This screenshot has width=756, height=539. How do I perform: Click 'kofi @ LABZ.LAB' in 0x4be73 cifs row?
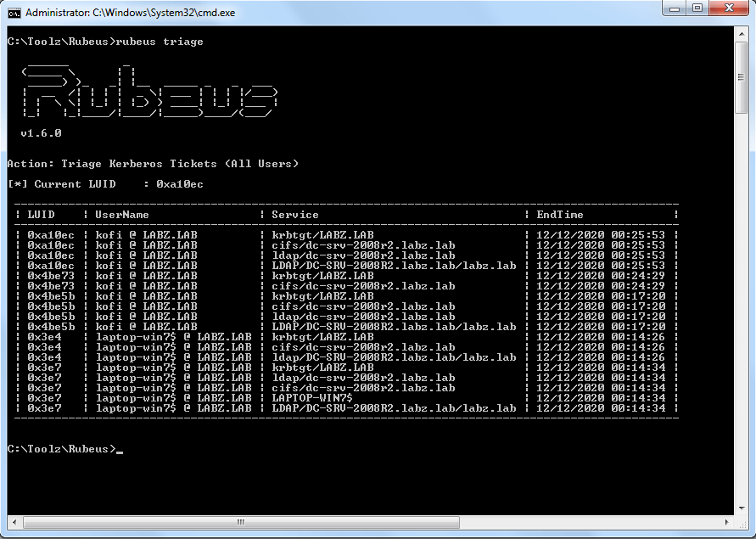146,286
